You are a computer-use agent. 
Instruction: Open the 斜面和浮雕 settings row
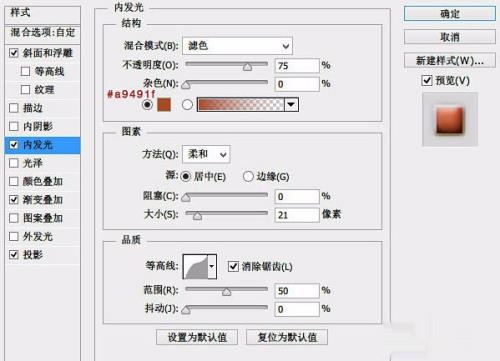point(43,53)
